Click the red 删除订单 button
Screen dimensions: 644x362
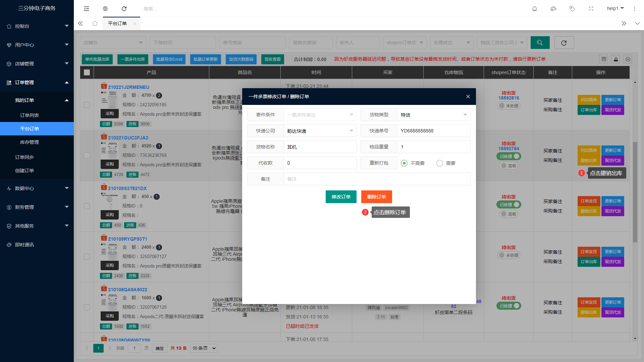click(376, 197)
